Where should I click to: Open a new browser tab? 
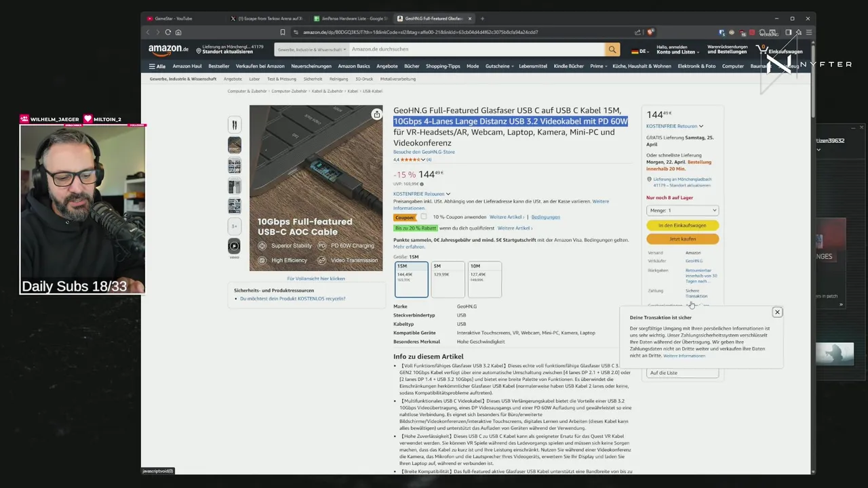(482, 18)
